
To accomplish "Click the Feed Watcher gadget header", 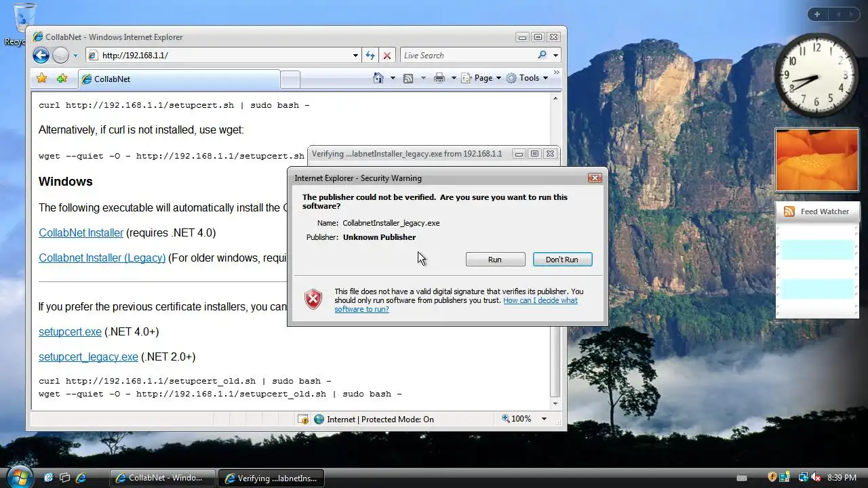I will [x=817, y=211].
